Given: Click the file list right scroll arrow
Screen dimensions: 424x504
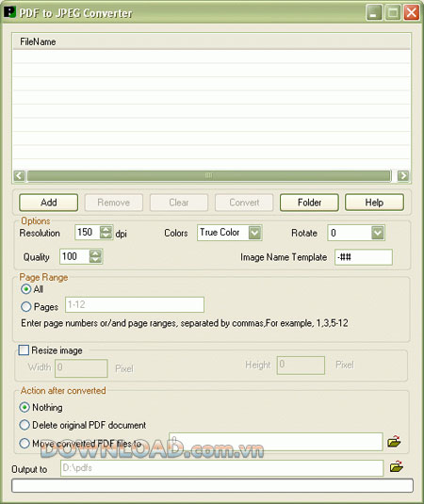Looking at the screenshot, I should (403, 176).
